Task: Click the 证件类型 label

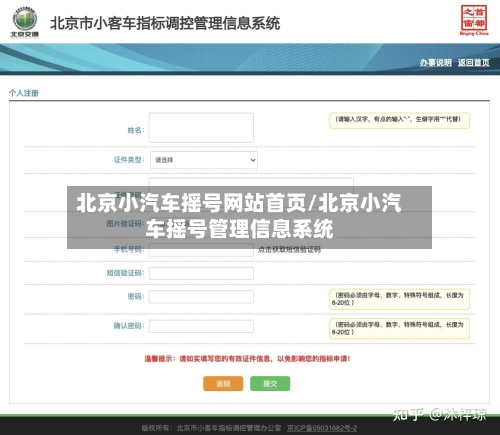Action: (129, 160)
